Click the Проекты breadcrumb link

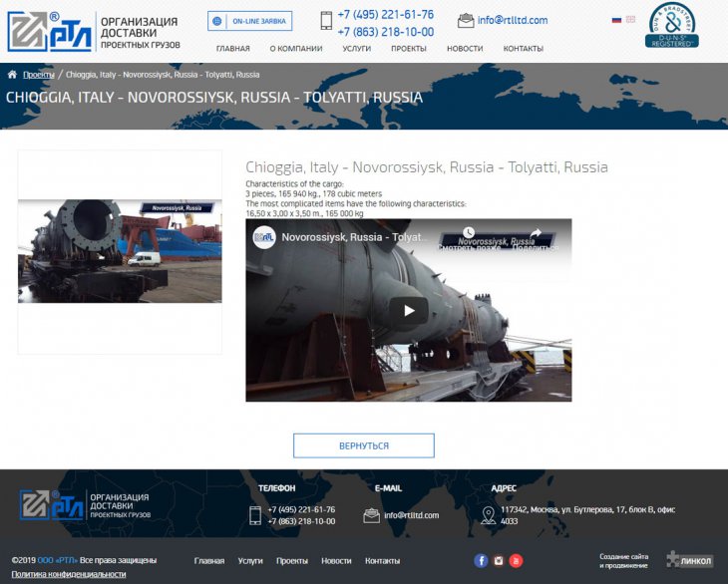pos(39,75)
